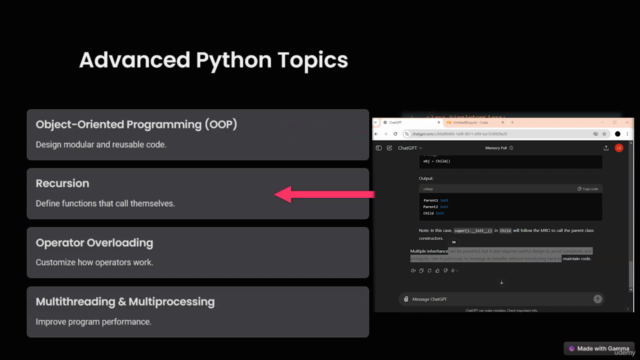
Task: Minimize the browser window
Action: coord(602,122)
